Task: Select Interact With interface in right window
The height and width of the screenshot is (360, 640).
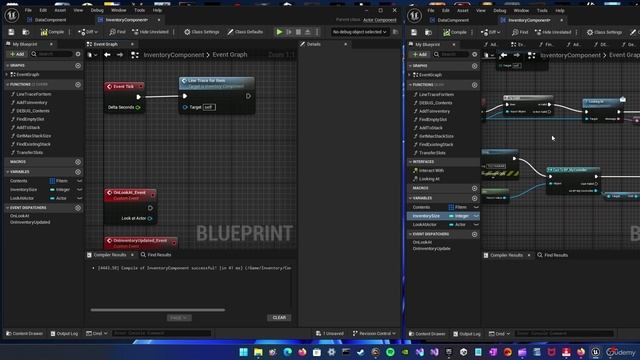Action: coord(431,171)
